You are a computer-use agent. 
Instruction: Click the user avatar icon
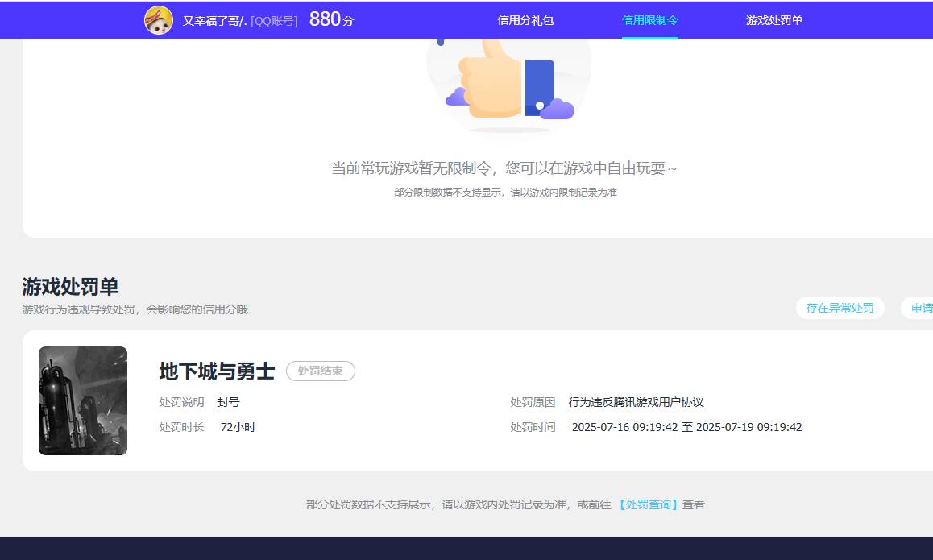point(159,19)
